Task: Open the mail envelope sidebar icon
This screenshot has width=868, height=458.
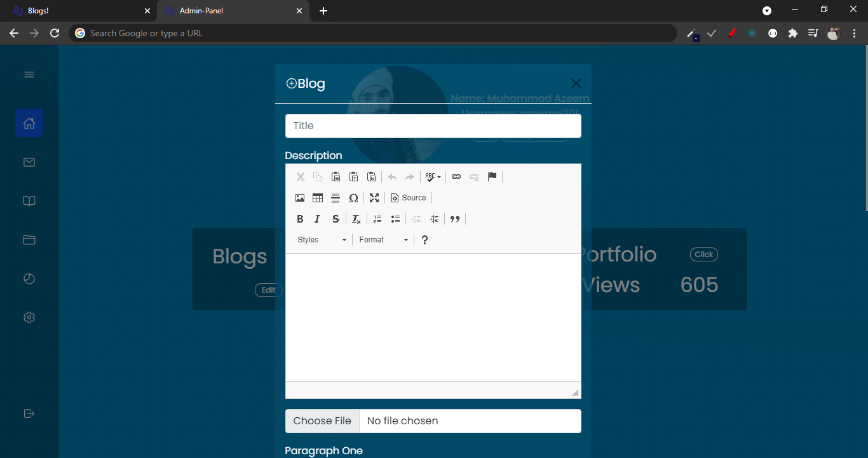Action: click(x=29, y=162)
